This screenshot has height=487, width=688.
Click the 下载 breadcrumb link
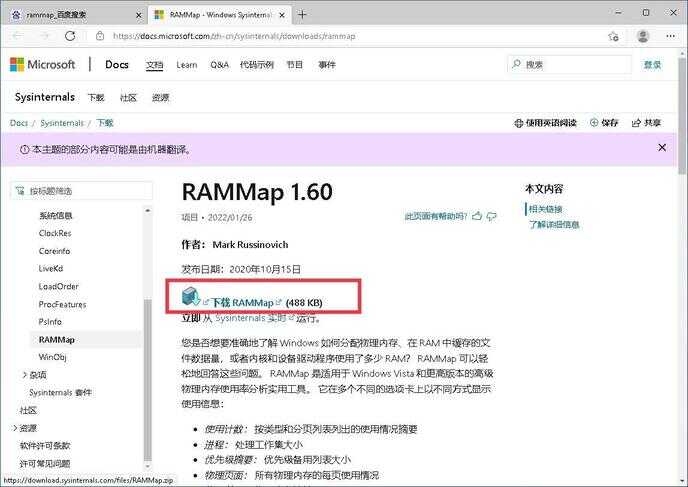coord(105,123)
